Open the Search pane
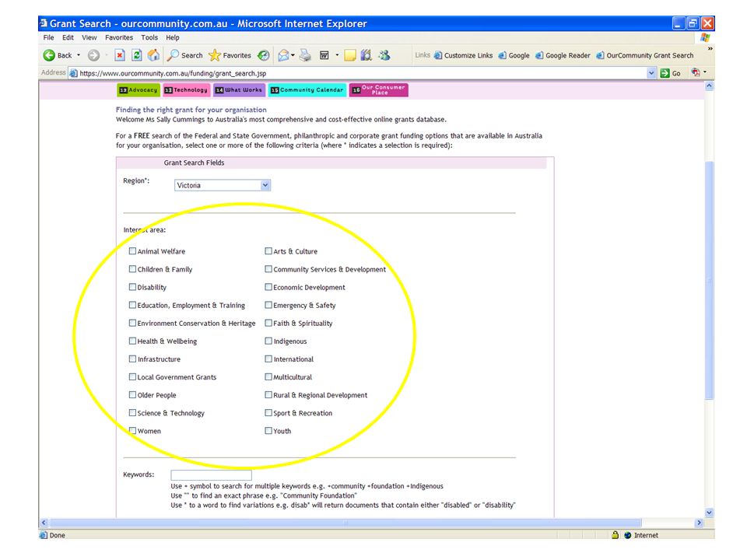Image resolution: width=747 pixels, height=560 pixels. pos(185,55)
